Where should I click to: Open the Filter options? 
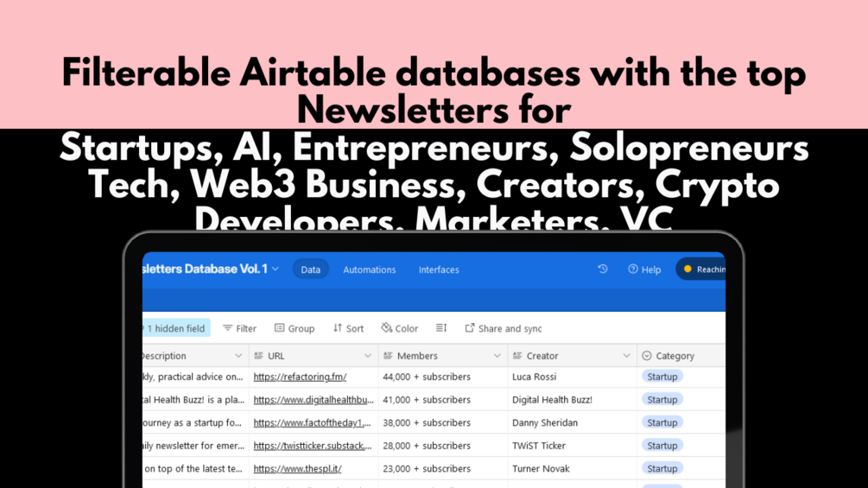[240, 328]
